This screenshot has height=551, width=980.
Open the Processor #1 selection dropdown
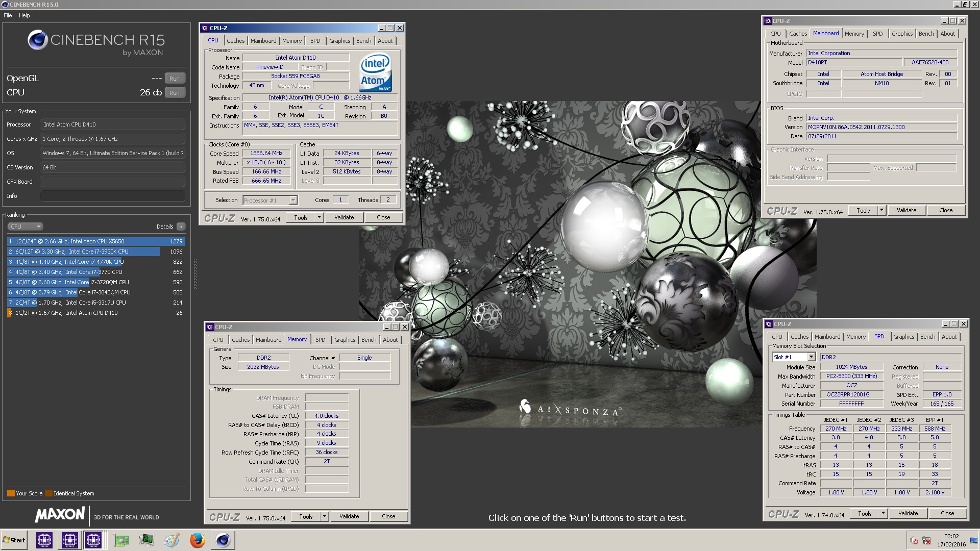coord(270,201)
